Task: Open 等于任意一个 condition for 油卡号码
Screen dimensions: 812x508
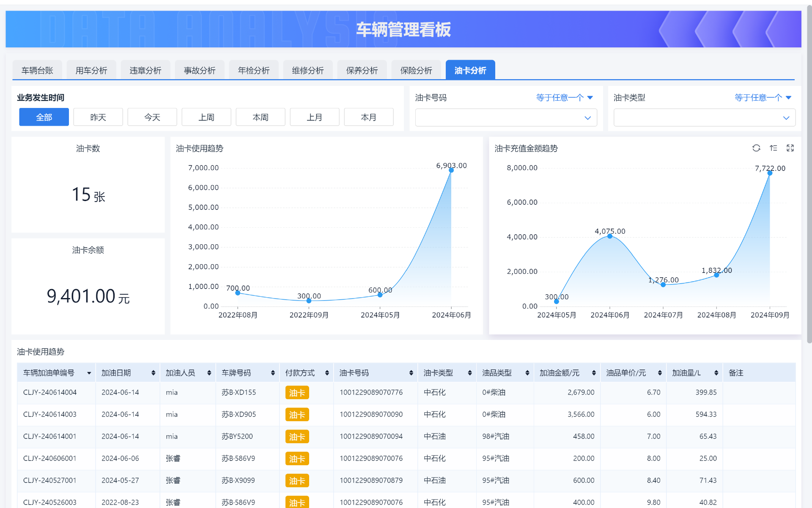Action: click(564, 98)
